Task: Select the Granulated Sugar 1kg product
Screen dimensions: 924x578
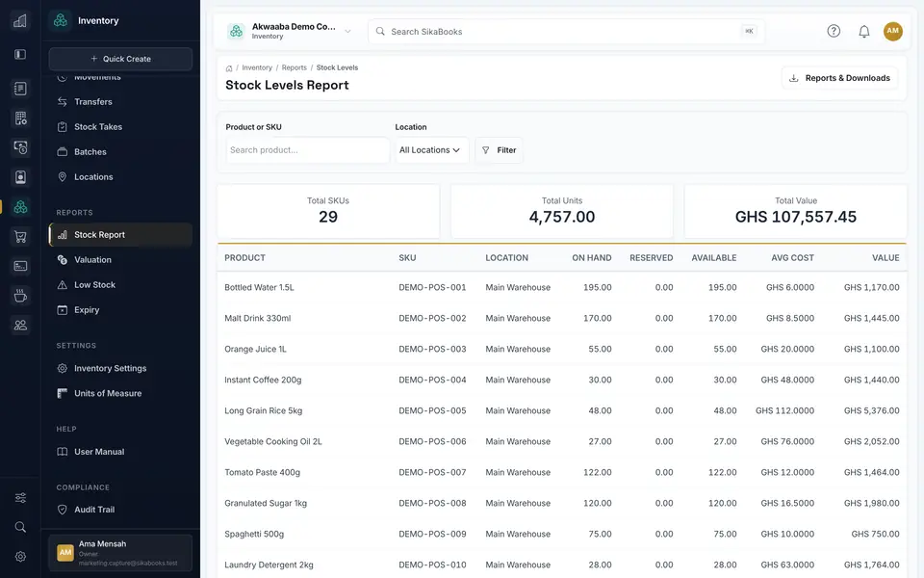Action: [266, 503]
